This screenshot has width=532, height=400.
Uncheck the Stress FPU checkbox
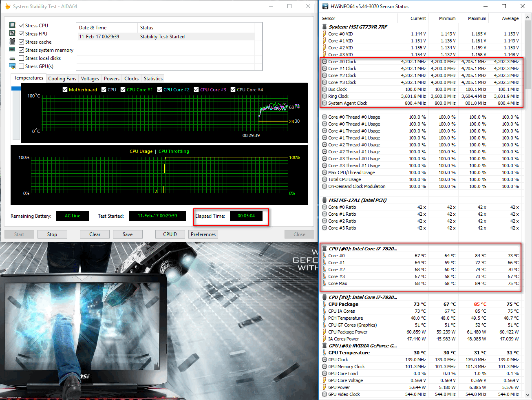(22, 34)
